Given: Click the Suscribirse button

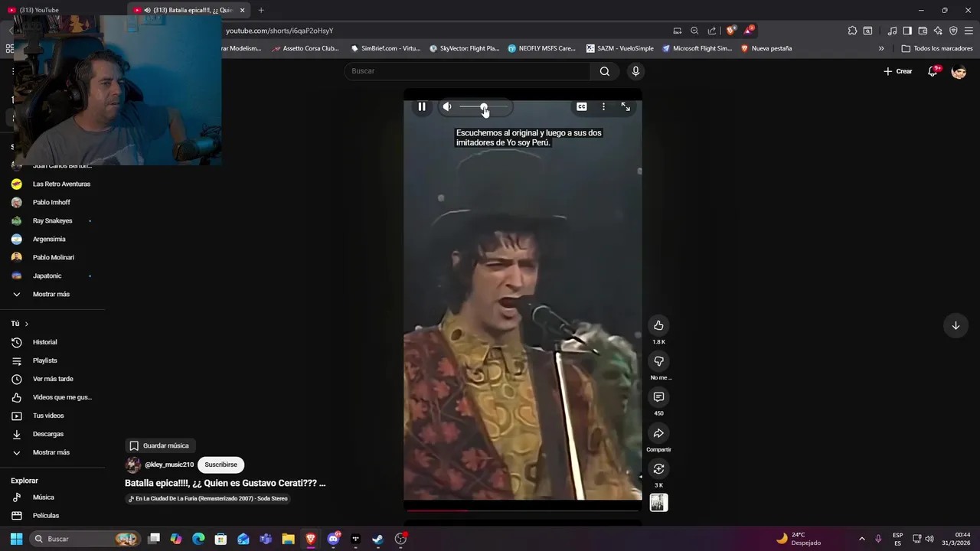Looking at the screenshot, I should click(220, 465).
